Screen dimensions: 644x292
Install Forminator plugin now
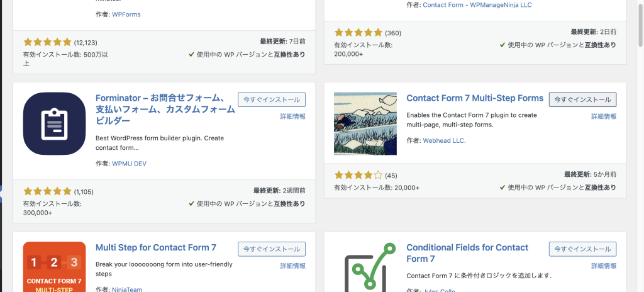[272, 99]
